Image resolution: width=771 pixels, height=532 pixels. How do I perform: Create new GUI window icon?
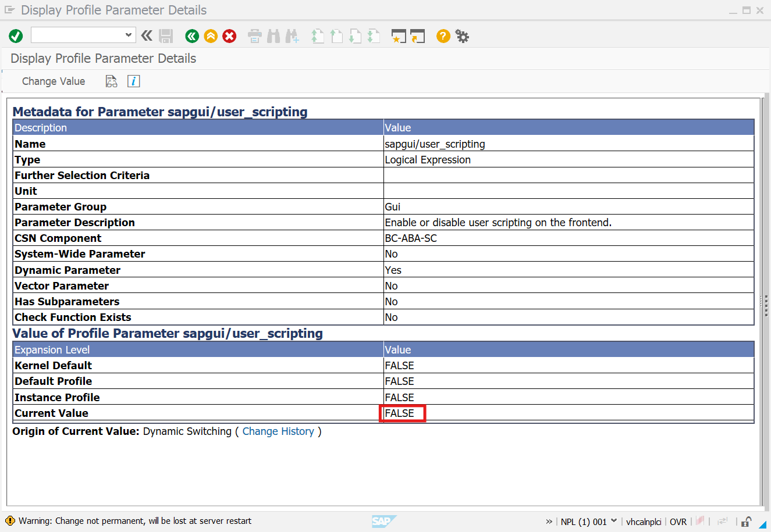point(399,36)
